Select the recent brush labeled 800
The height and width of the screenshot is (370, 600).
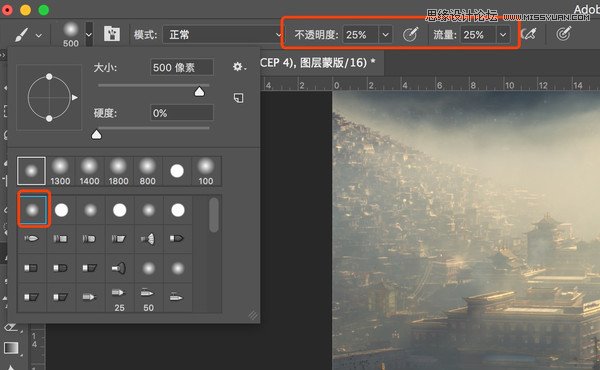[147, 171]
